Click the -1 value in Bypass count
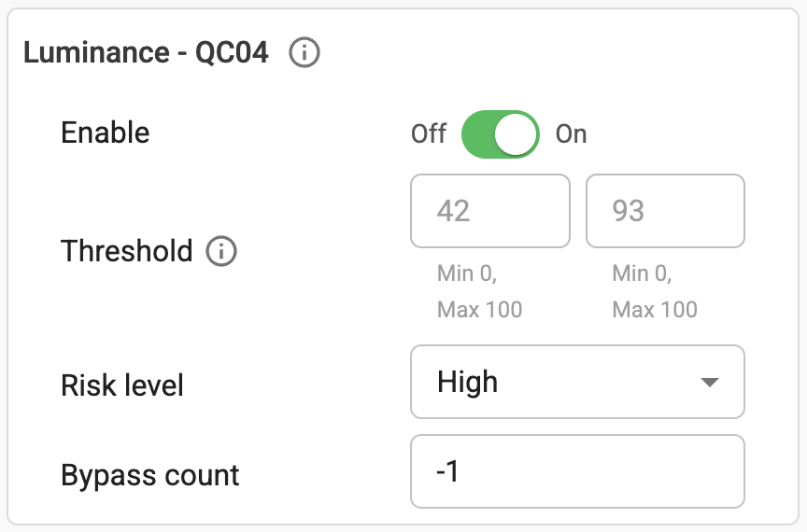Screen dimensions: 807x532 [x=447, y=472]
